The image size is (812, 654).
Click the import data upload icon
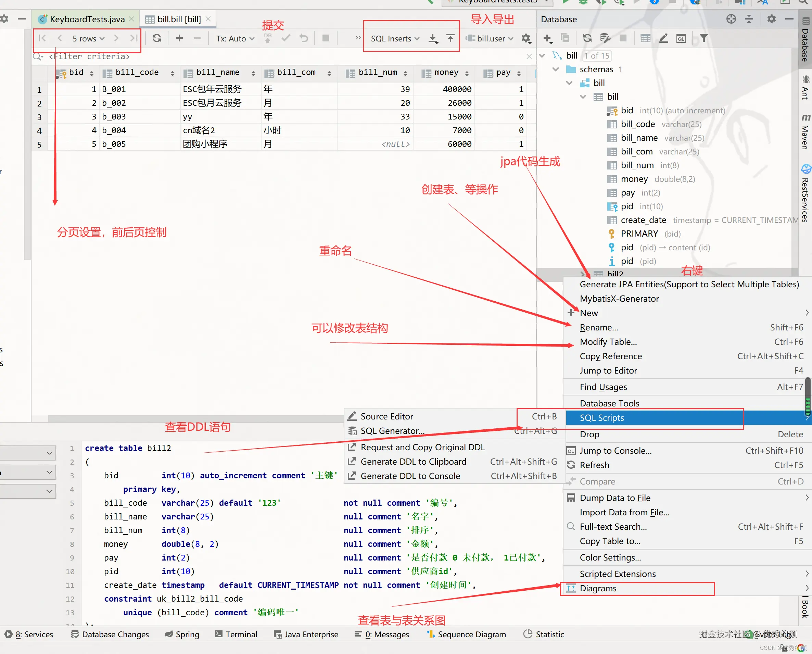[x=450, y=38]
